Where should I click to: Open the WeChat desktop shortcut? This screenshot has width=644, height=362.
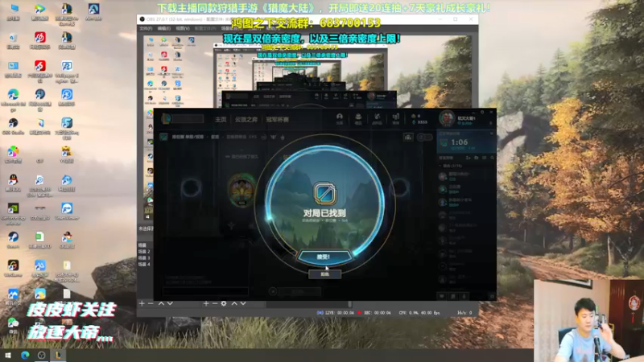(13, 326)
